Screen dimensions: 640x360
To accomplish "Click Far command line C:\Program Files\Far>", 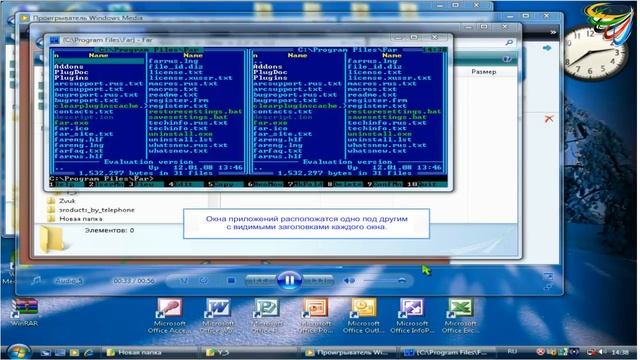I will 102,179.
